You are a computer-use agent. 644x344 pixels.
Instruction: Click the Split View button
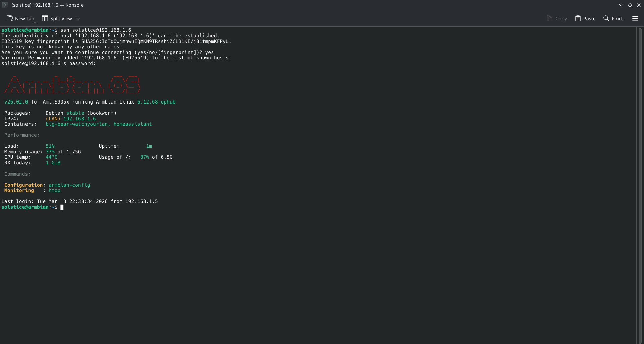57,19
